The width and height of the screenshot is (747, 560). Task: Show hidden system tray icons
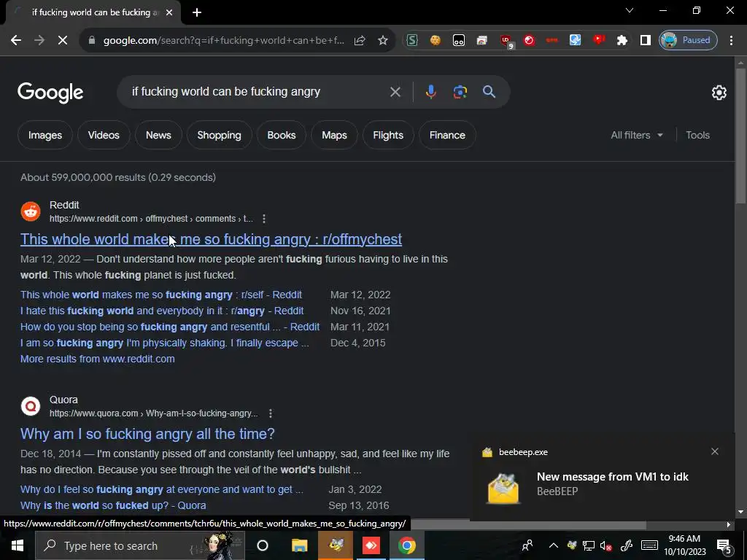[553, 545]
